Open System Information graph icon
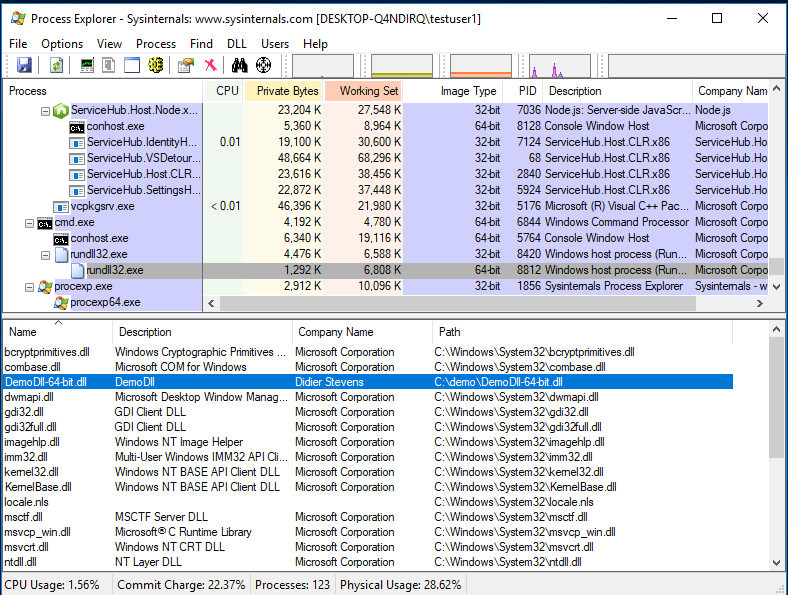788x595 pixels. pyautogui.click(x=87, y=65)
